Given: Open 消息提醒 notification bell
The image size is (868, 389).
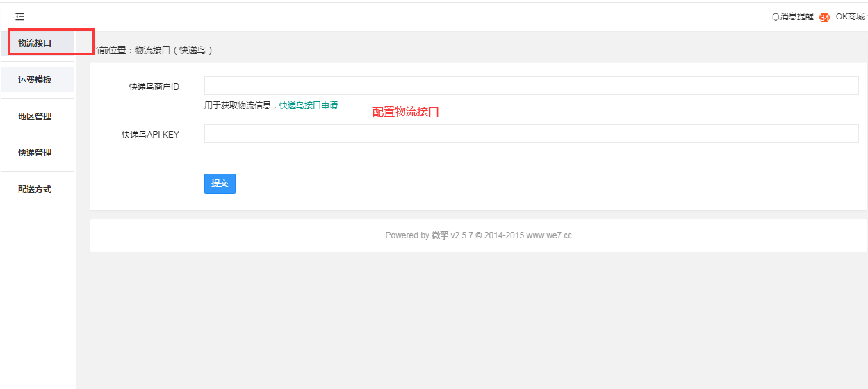Looking at the screenshot, I should [792, 17].
